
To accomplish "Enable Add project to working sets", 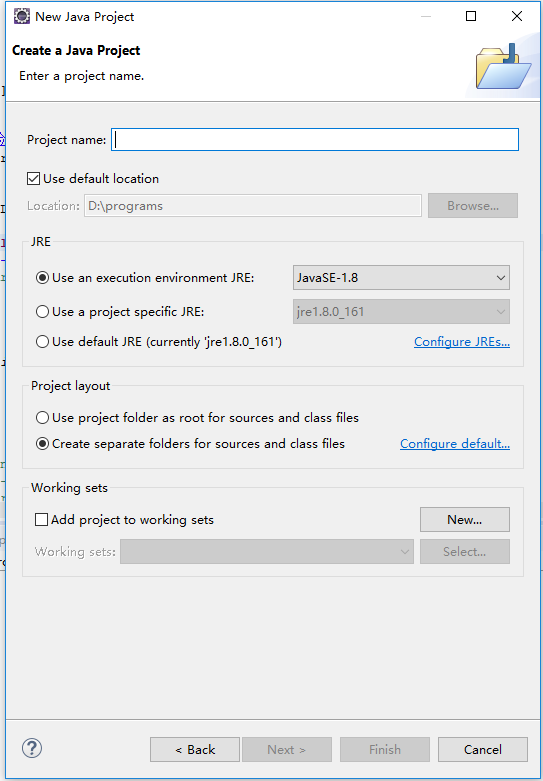I will (x=41, y=520).
